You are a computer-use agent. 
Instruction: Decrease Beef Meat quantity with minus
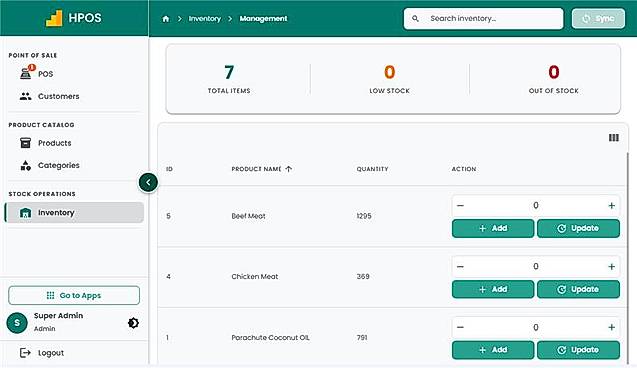point(460,206)
